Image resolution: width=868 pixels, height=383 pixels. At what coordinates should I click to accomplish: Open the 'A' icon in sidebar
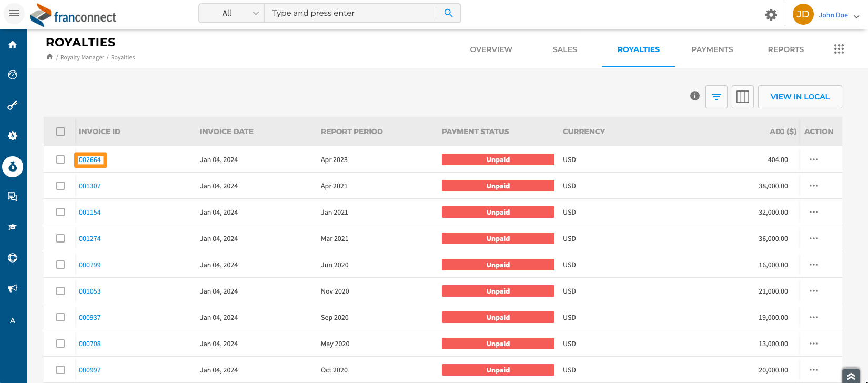13,320
